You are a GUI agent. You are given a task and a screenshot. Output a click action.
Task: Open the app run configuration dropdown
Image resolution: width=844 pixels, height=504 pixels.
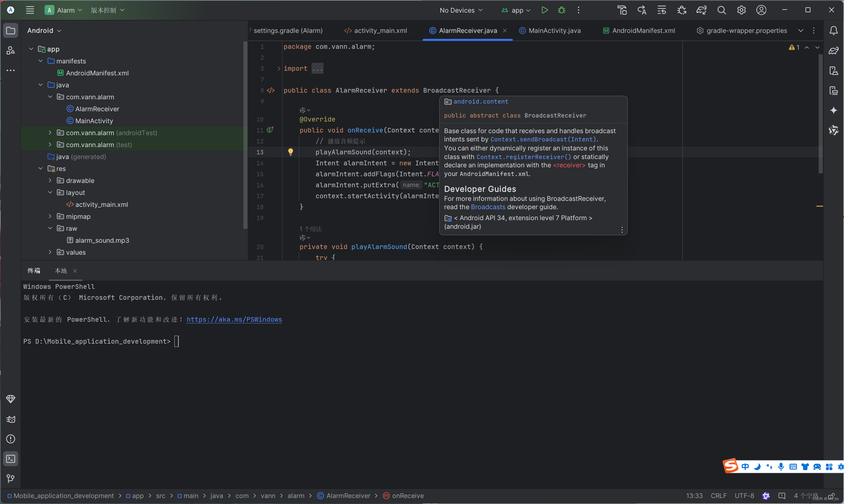516,10
